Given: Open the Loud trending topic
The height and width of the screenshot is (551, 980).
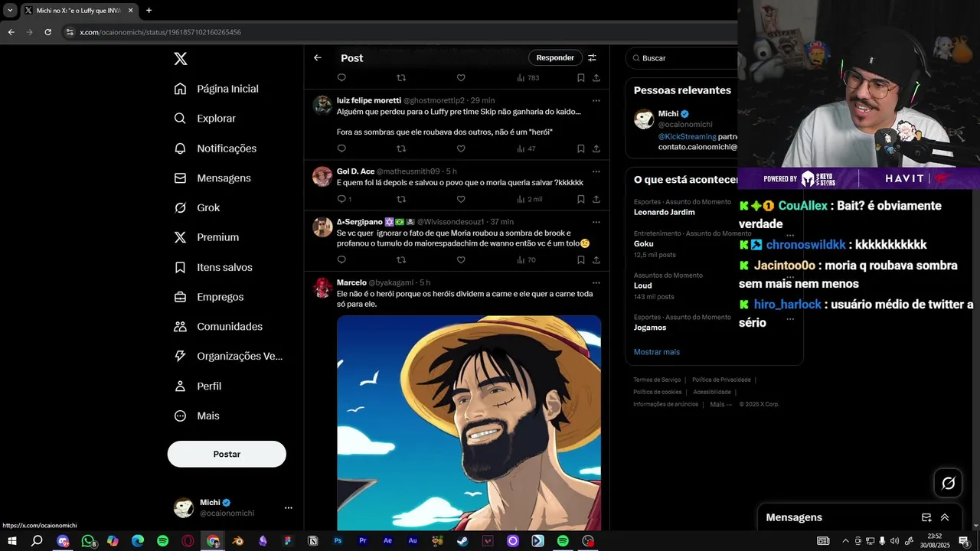Looking at the screenshot, I should pos(642,285).
